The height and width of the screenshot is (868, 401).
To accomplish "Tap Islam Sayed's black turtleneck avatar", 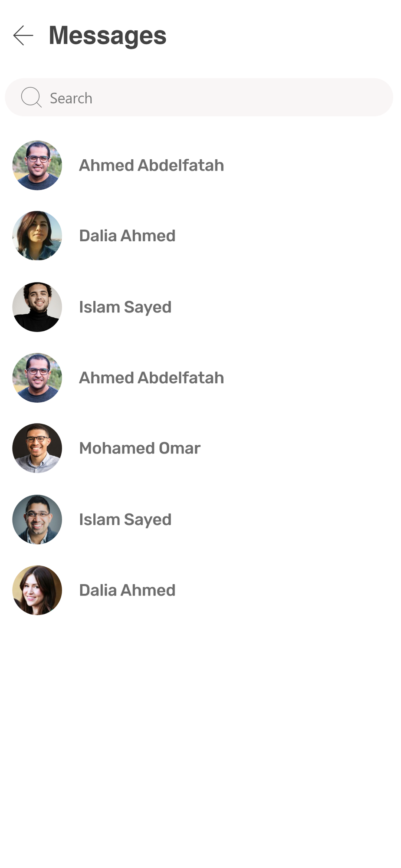I will (37, 307).
